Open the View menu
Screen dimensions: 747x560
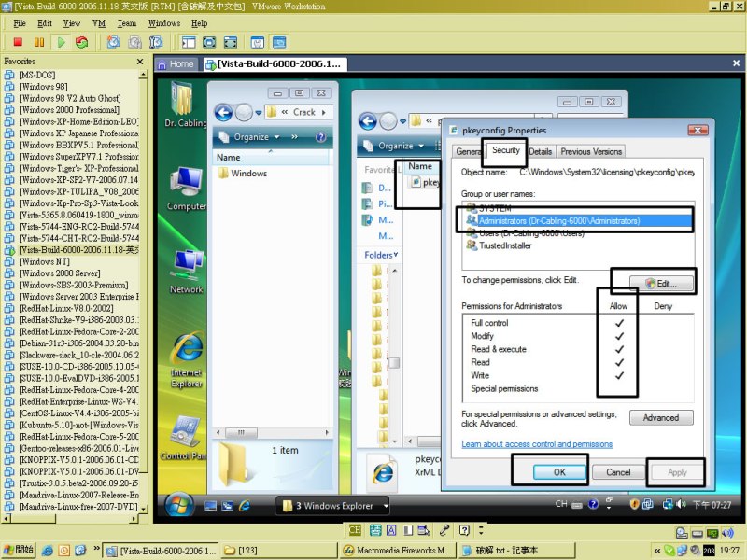[x=72, y=23]
